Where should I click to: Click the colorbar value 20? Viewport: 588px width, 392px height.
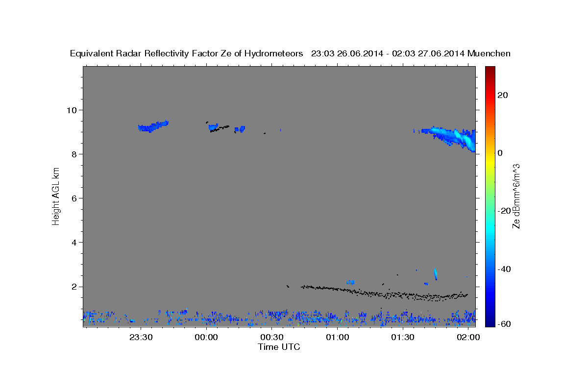[502, 95]
